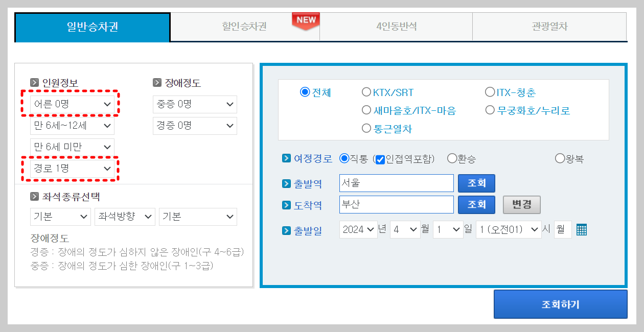Open the 중증 0명 disability dropdown
The width and height of the screenshot is (644, 332).
(195, 104)
